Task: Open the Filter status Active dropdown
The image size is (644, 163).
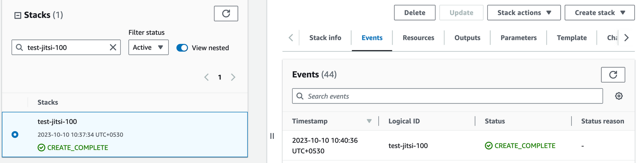Action: 149,47
